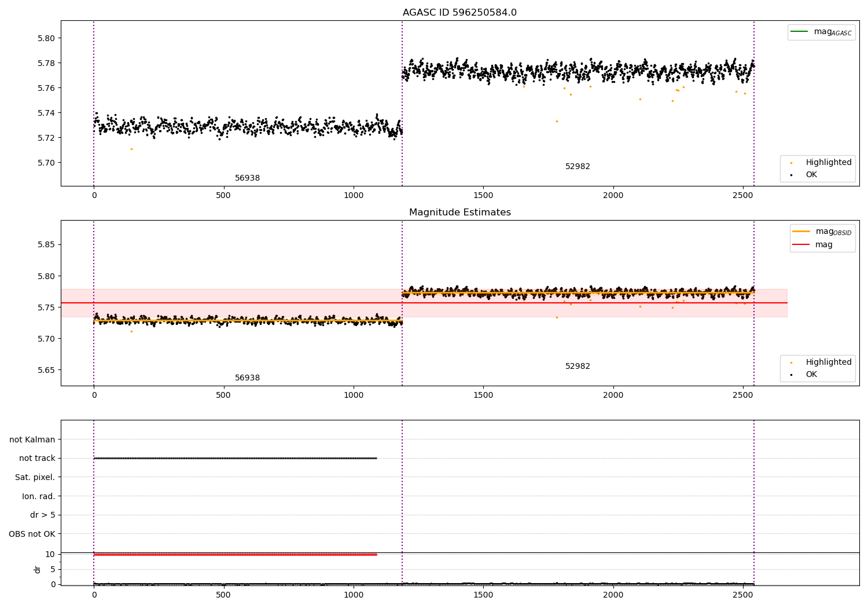Click the '56938' label in the top plot

tap(247, 178)
